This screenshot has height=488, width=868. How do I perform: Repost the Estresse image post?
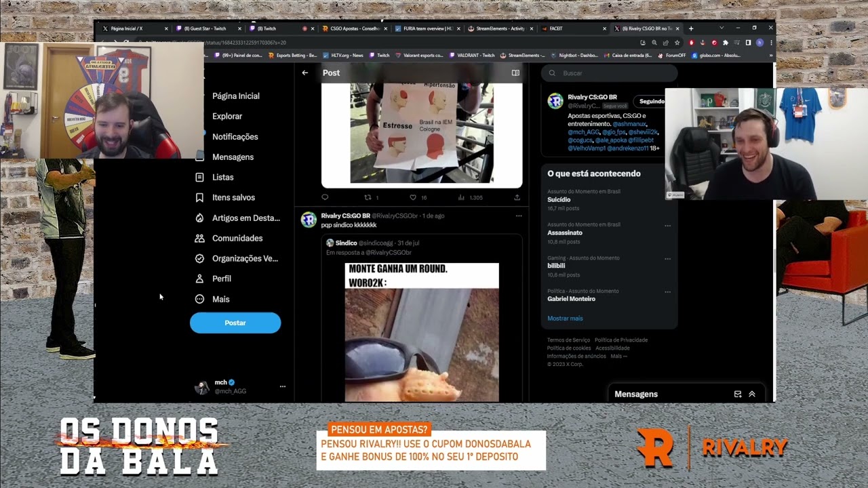point(368,197)
